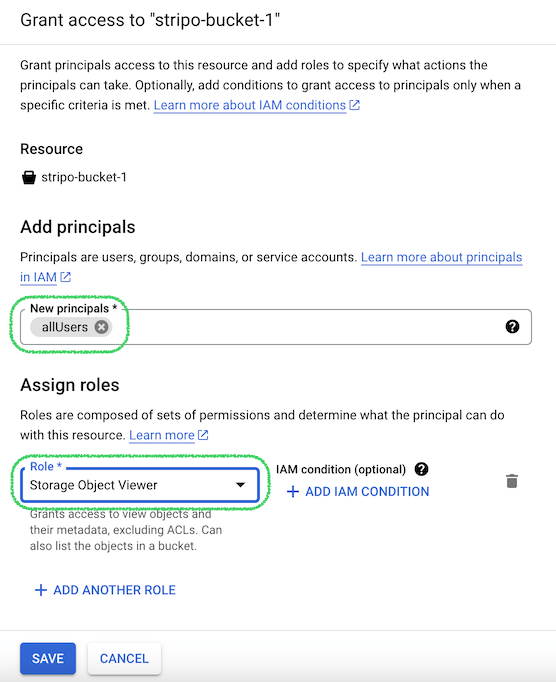Click the caret arrow in the Role field
Screen dimensions: 556x682
[240, 485]
